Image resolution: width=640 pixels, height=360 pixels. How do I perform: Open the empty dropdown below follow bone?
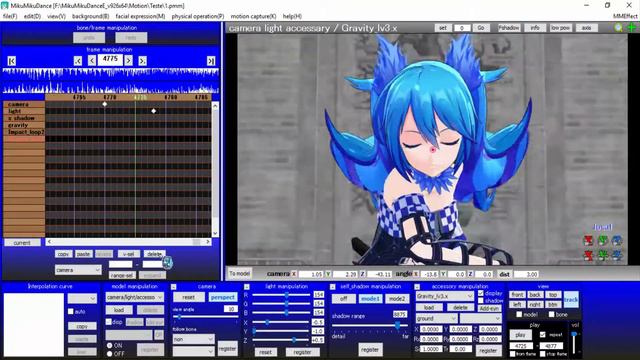[x=193, y=351]
